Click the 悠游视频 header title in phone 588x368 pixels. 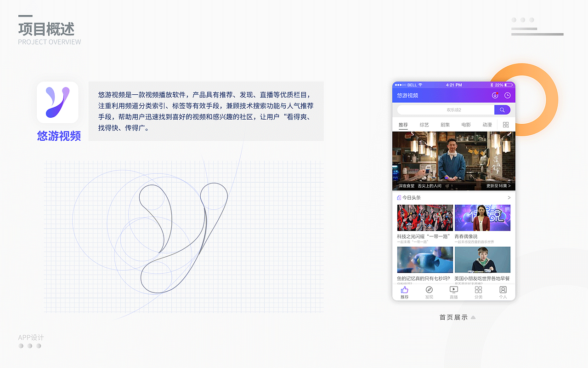pyautogui.click(x=407, y=95)
